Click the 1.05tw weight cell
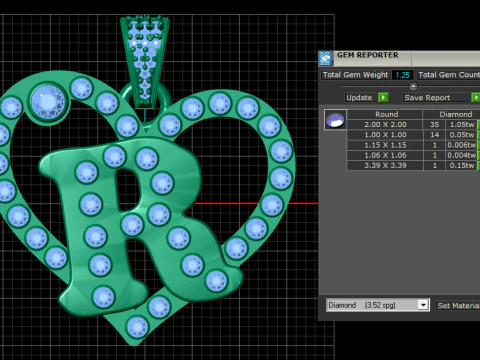The height and width of the screenshot is (360, 480). point(462,125)
